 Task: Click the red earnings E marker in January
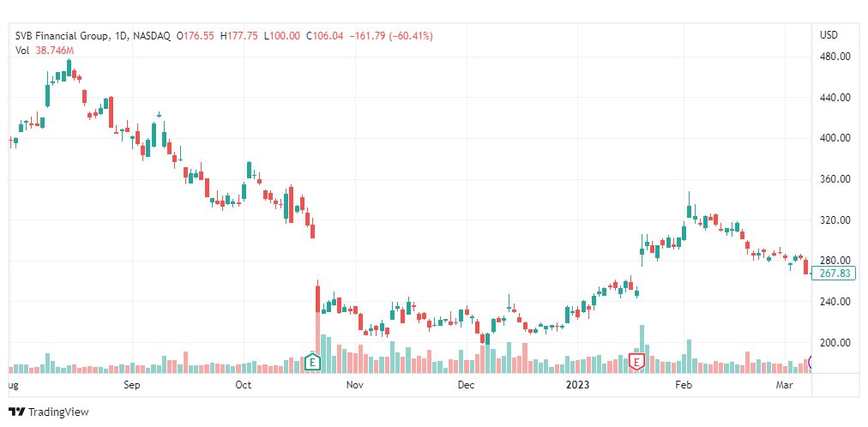pos(636,363)
